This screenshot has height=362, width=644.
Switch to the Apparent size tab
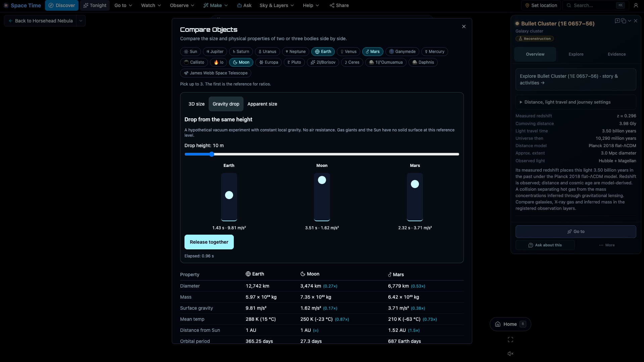pyautogui.click(x=262, y=104)
